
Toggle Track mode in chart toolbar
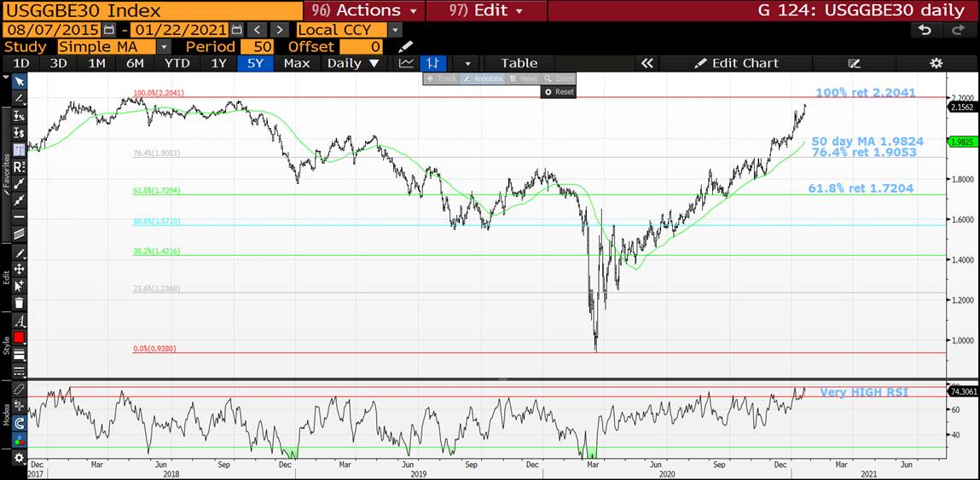[x=442, y=78]
